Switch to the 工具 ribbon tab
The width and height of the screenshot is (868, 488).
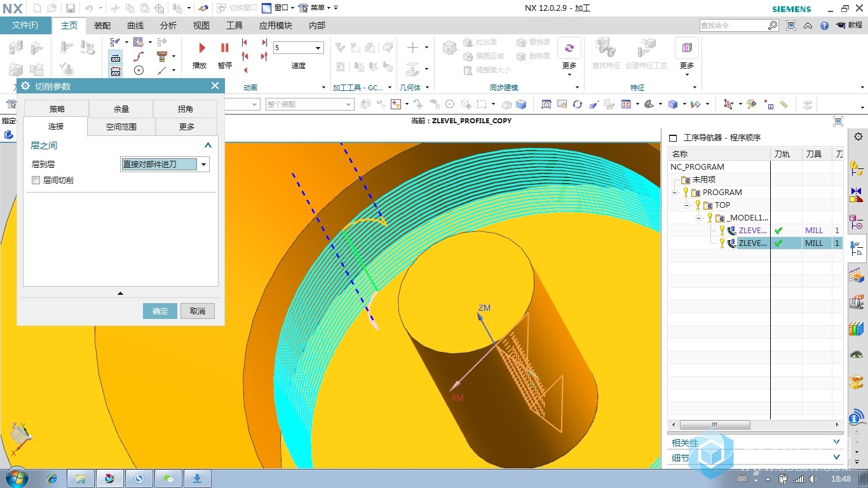coord(234,25)
